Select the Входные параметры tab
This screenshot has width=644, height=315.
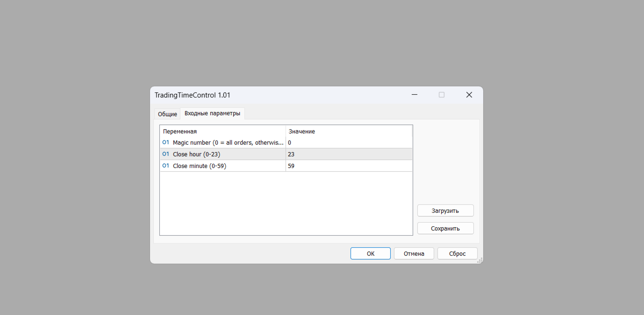212,113
